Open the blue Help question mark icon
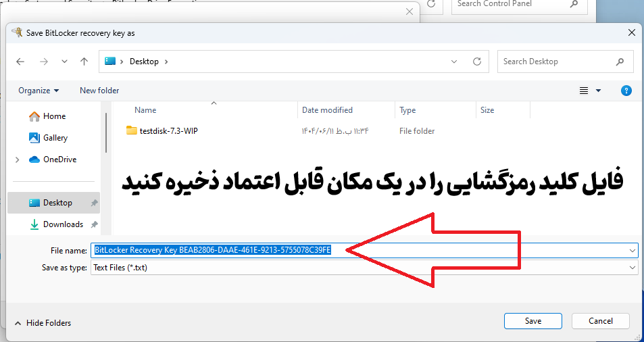This screenshot has height=342, width=644. pyautogui.click(x=626, y=91)
